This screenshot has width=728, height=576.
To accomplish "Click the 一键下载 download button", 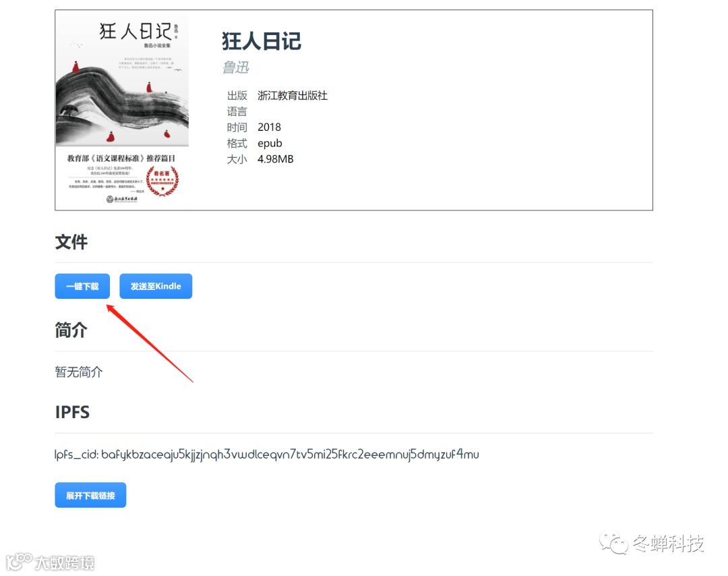I will coord(82,286).
